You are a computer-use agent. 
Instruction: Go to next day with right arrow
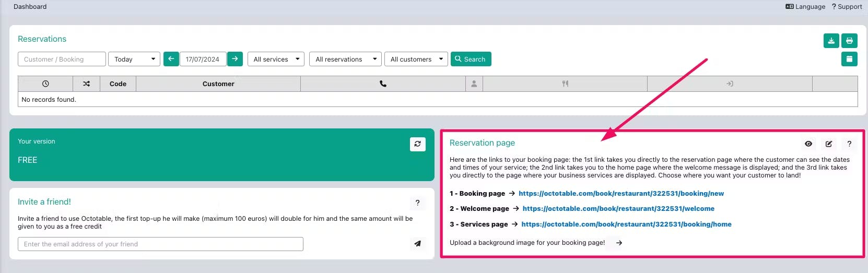click(235, 59)
